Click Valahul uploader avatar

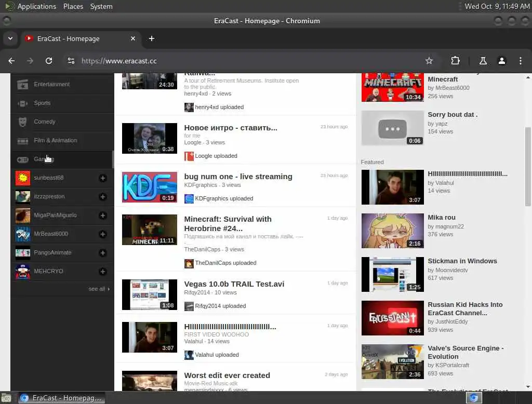(189, 355)
